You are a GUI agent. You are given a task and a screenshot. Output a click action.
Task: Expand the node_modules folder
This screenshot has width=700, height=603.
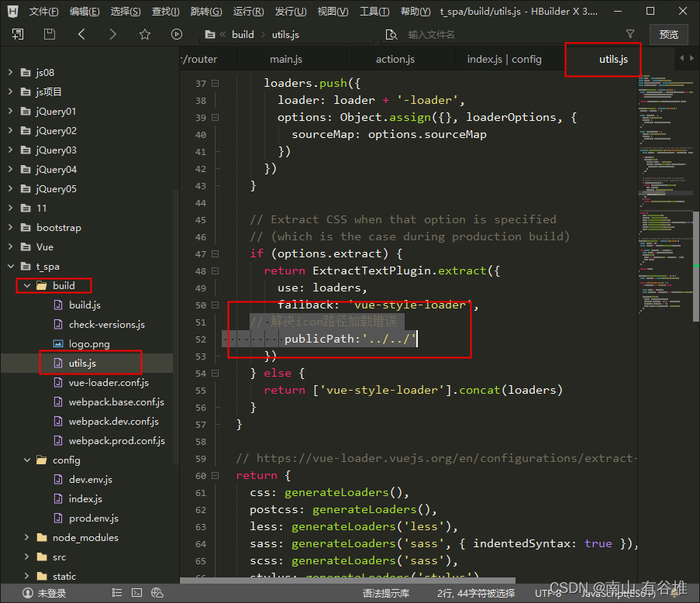tap(27, 537)
